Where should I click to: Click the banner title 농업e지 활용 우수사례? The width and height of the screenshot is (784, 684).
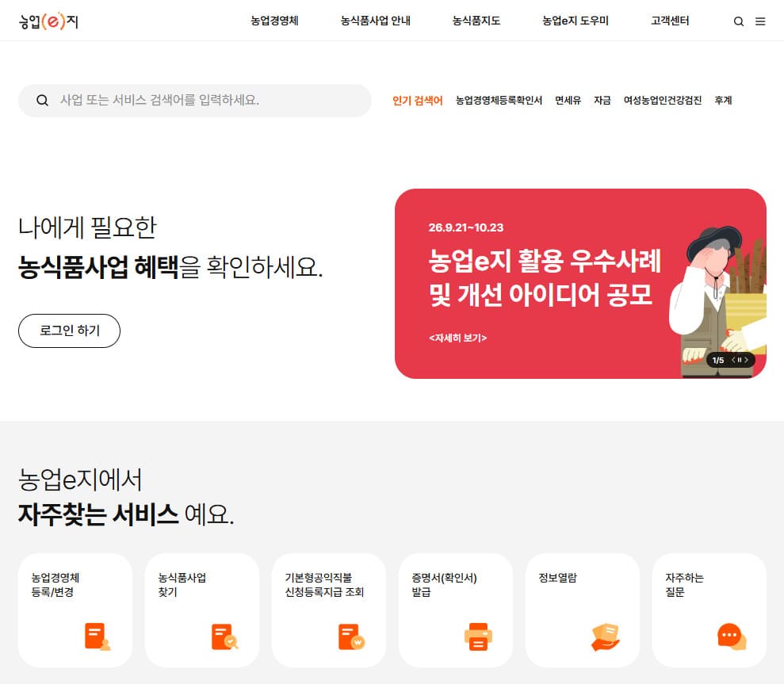[545, 261]
